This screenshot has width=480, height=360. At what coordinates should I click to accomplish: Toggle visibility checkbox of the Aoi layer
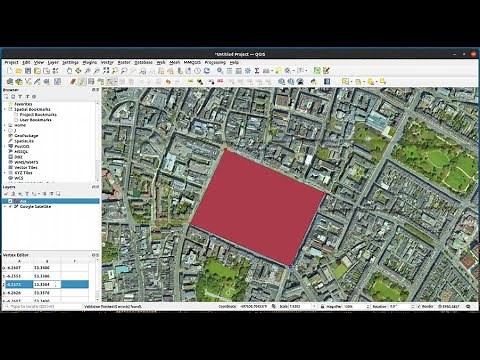click(10, 201)
